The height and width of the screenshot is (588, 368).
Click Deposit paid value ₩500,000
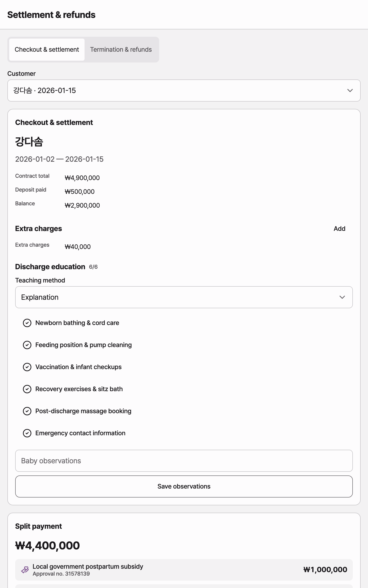pyautogui.click(x=80, y=192)
